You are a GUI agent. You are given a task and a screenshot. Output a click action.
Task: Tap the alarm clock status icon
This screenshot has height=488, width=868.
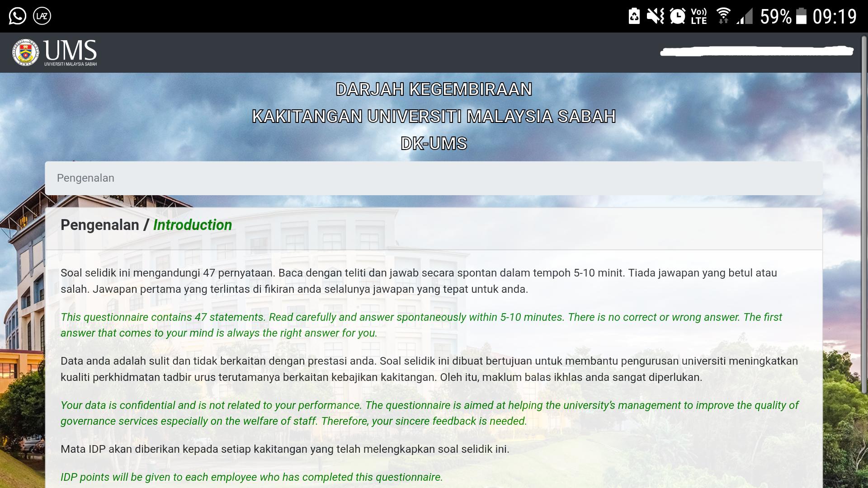pos(677,16)
